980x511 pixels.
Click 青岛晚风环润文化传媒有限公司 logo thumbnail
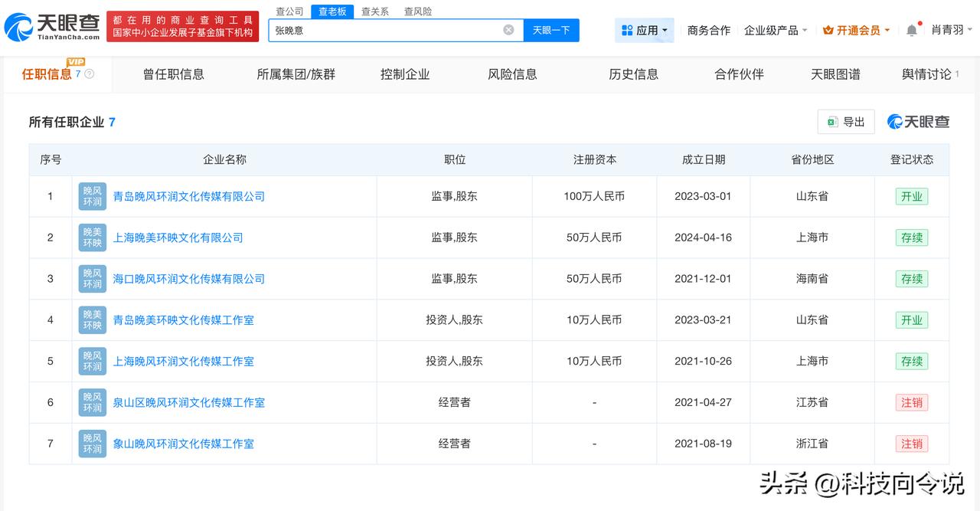click(x=93, y=196)
